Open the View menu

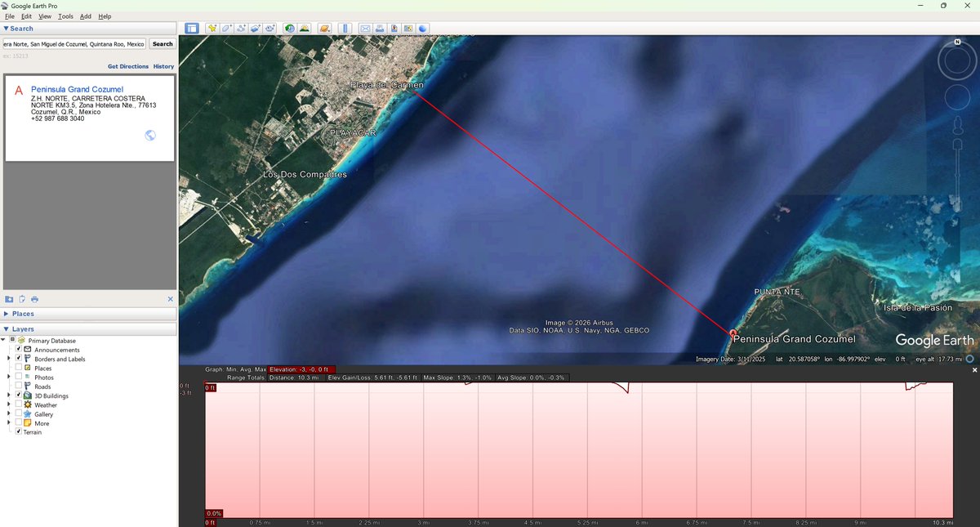tap(45, 16)
